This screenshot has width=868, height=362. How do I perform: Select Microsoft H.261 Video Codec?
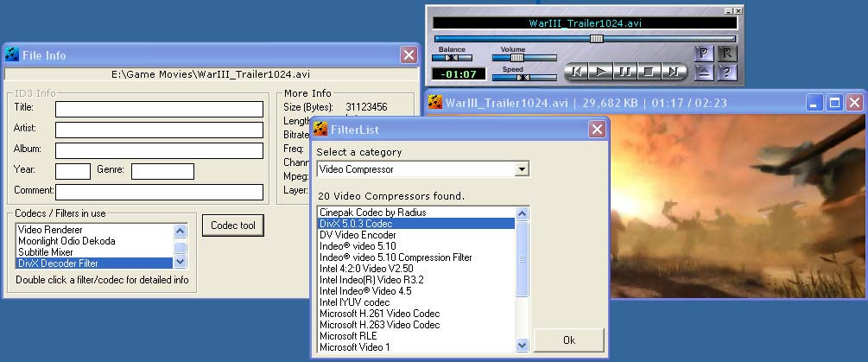tap(416, 314)
